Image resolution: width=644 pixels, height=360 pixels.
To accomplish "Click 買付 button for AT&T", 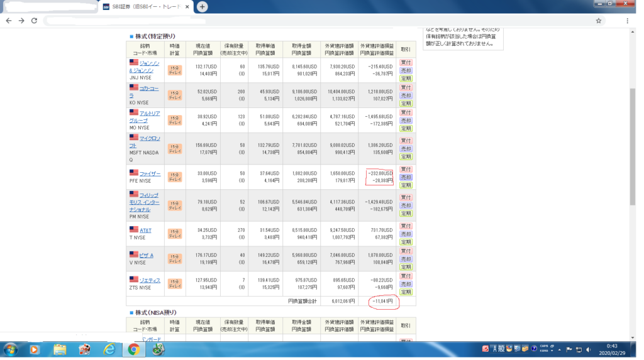I will tap(406, 226).
